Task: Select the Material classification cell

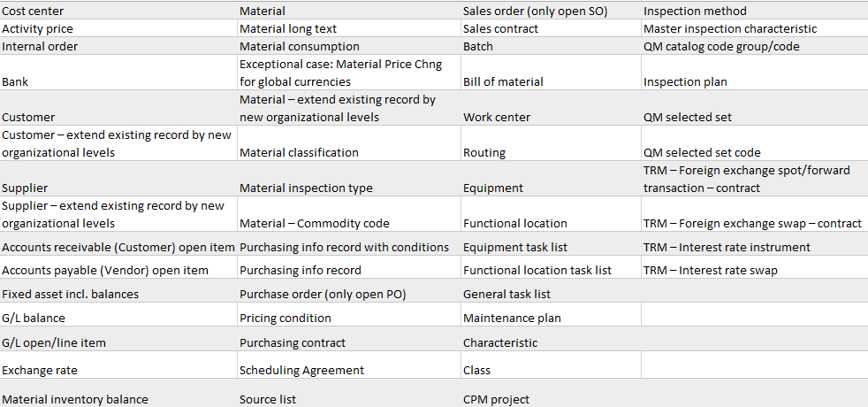Action: [x=299, y=152]
